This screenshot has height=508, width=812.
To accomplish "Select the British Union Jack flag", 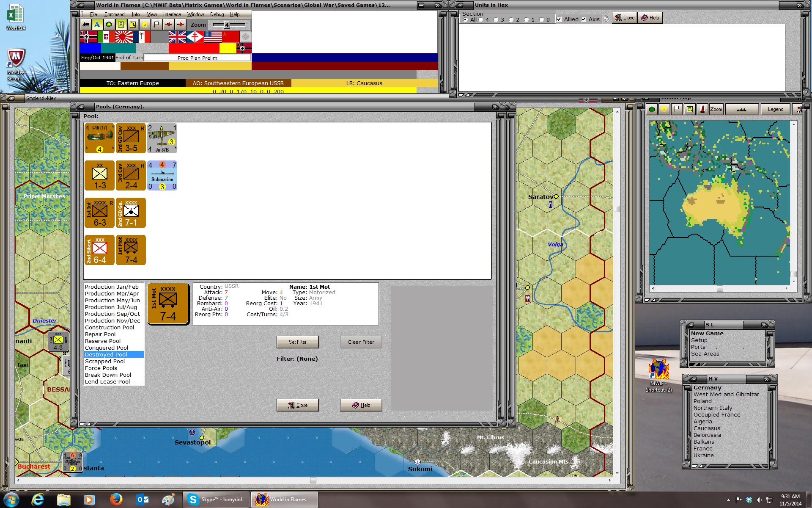I will (x=177, y=37).
